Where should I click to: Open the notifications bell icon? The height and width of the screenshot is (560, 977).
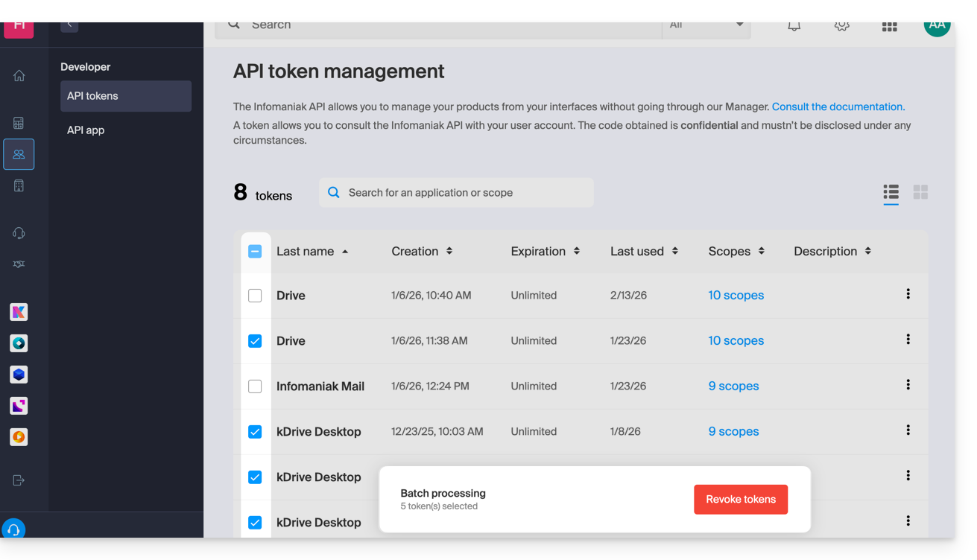coord(794,26)
